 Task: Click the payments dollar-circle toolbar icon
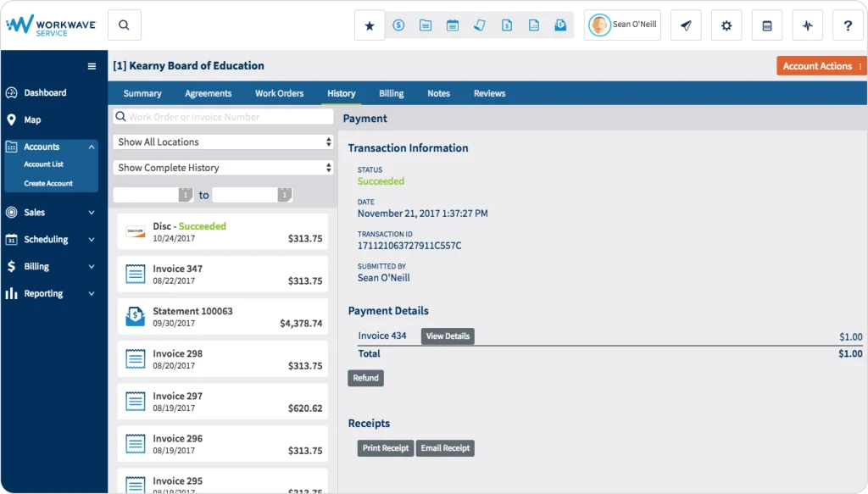point(398,25)
